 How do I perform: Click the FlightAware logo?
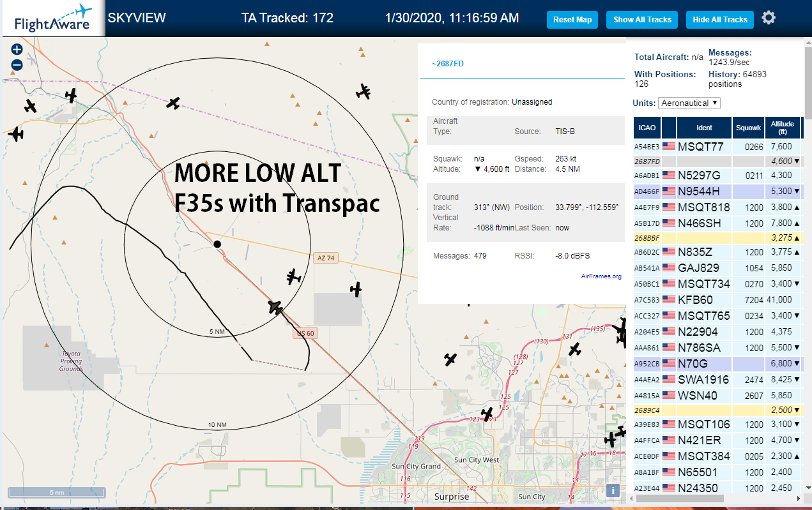pos(53,19)
